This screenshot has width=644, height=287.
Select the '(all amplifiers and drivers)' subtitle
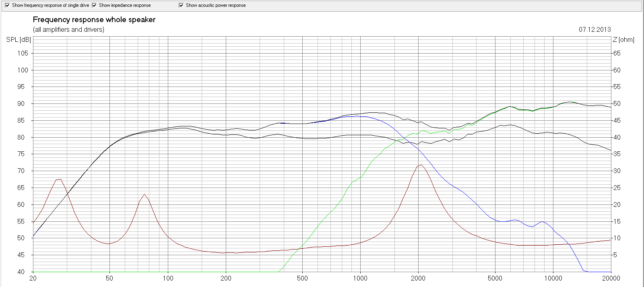coord(68,29)
